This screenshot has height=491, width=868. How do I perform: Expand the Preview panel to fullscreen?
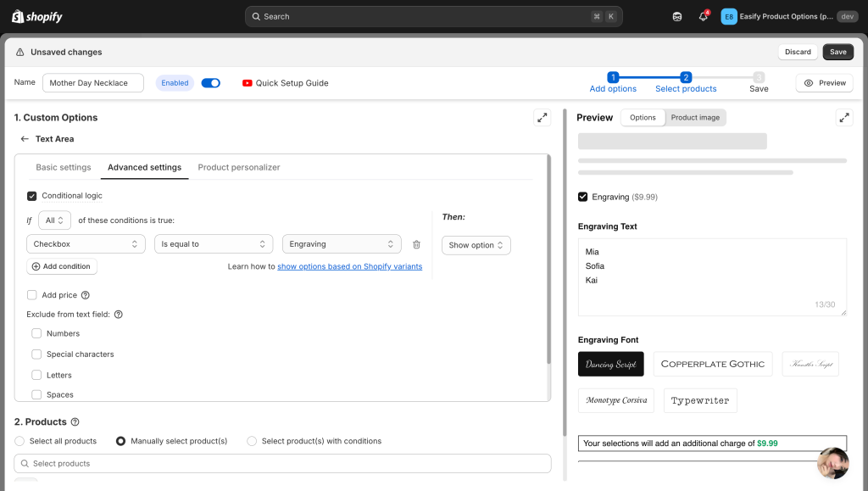coord(843,118)
